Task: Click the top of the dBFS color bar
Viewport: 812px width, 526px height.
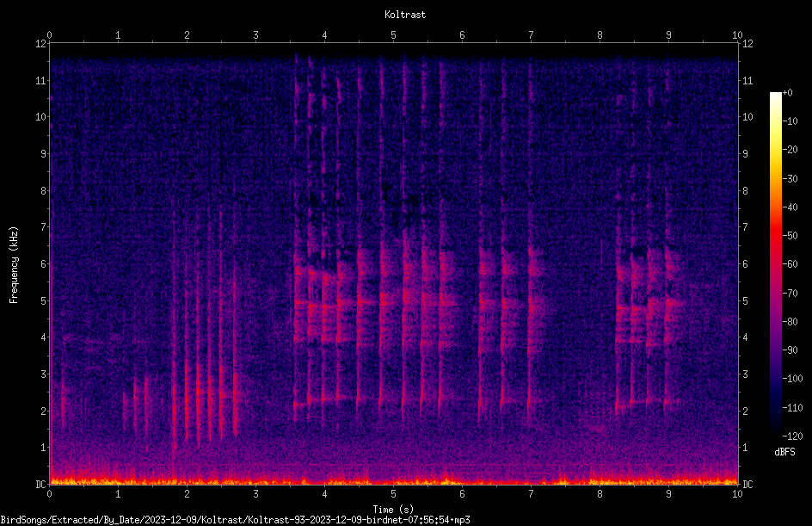Action: (x=775, y=95)
